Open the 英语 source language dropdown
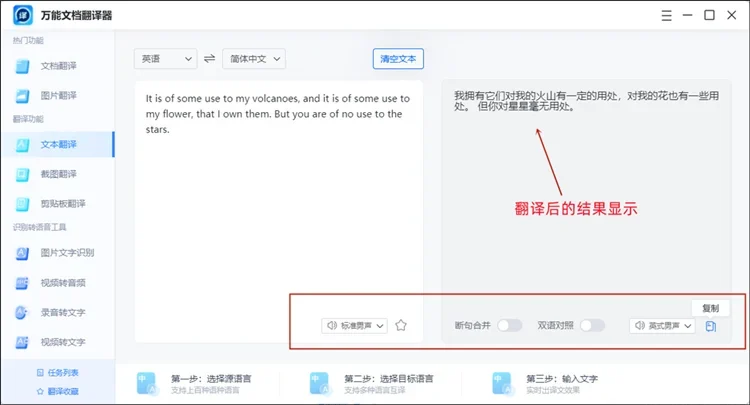The width and height of the screenshot is (750, 405). click(165, 59)
